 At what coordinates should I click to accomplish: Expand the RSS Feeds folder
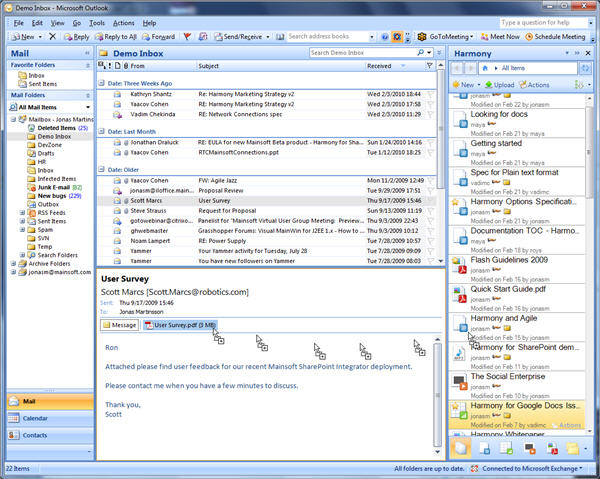[x=22, y=213]
